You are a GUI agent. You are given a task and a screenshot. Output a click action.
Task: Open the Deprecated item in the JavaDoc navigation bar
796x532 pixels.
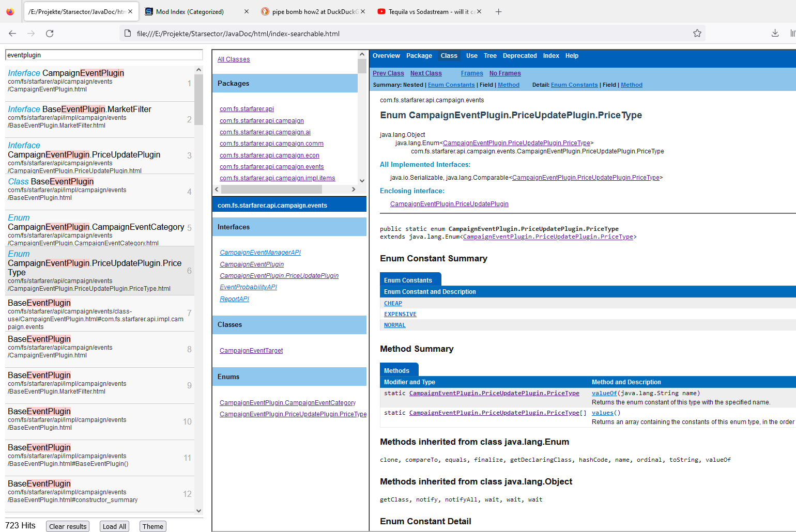519,56
